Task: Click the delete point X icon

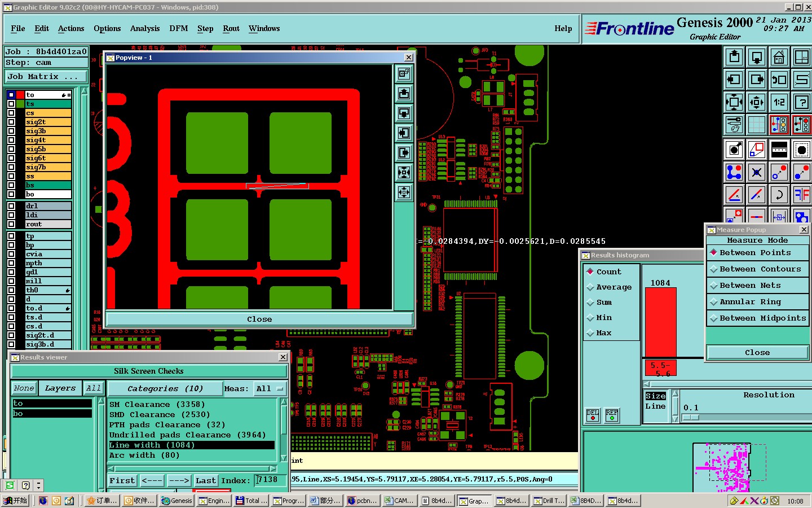Action: click(757, 172)
